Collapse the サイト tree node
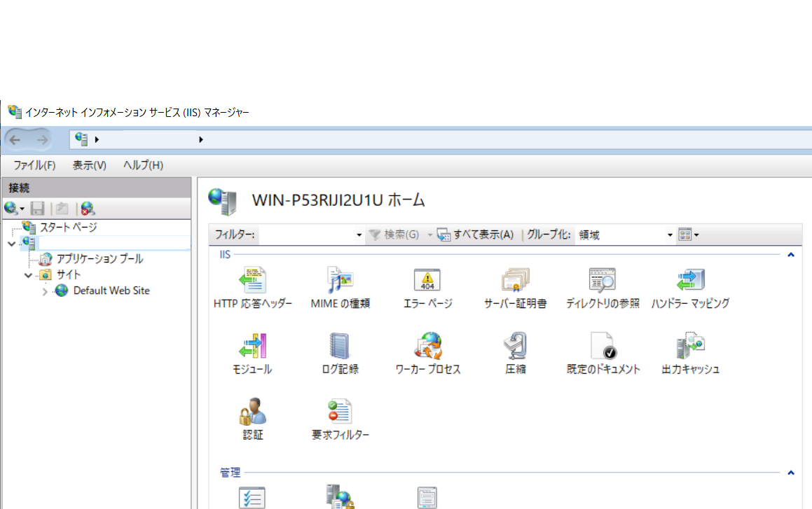Viewport: 812px width, 509px height. click(x=28, y=274)
